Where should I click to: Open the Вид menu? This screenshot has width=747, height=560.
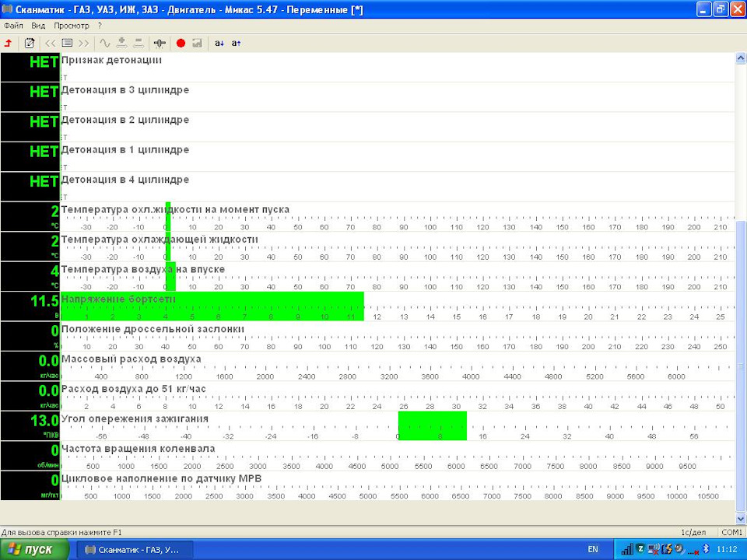click(38, 26)
